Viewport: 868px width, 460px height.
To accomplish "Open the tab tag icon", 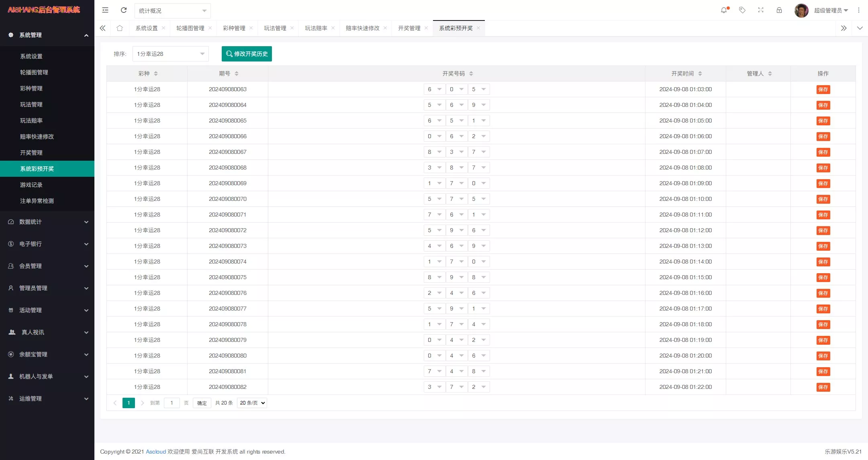I will pos(742,10).
